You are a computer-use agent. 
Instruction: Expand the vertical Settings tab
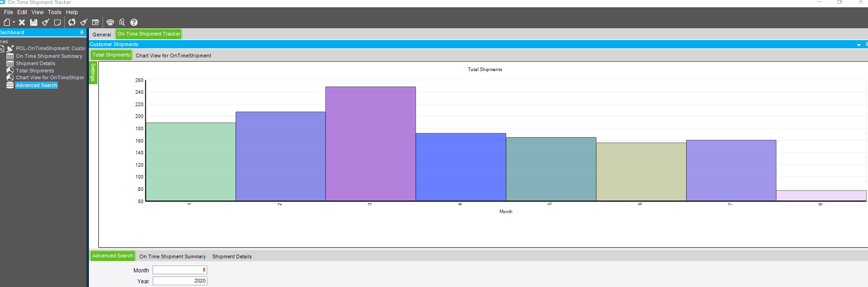(93, 72)
